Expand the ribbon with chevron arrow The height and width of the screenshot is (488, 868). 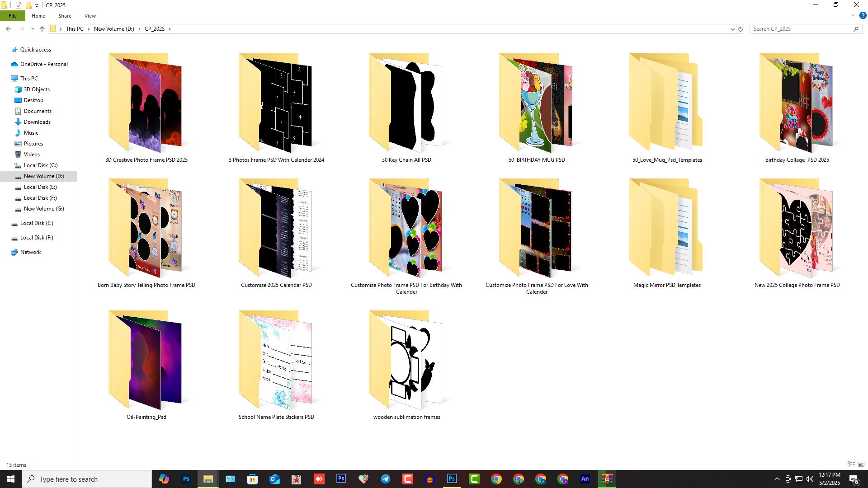(853, 15)
